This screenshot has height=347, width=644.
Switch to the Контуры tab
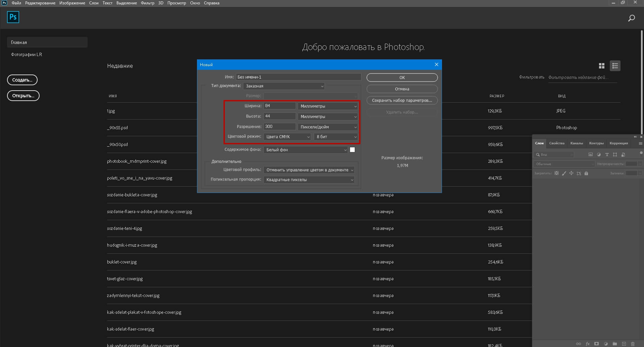click(596, 143)
